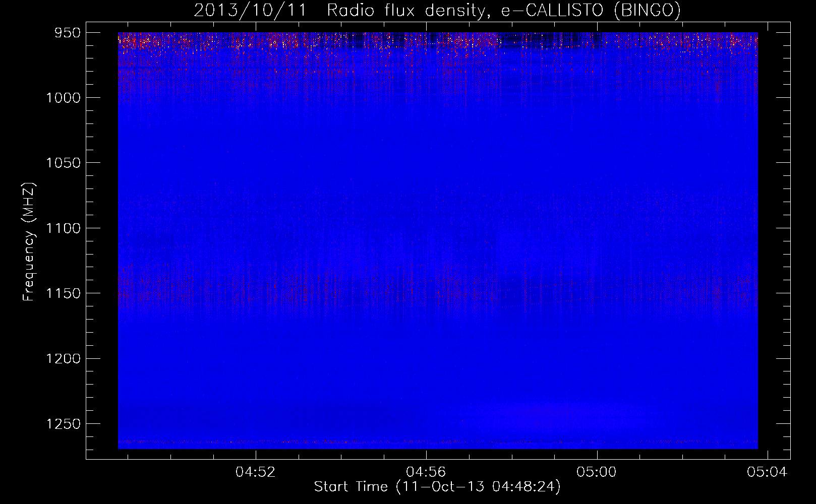Image resolution: width=816 pixels, height=504 pixels.
Task: Click the 1050 frequency tick label
Action: (63, 163)
